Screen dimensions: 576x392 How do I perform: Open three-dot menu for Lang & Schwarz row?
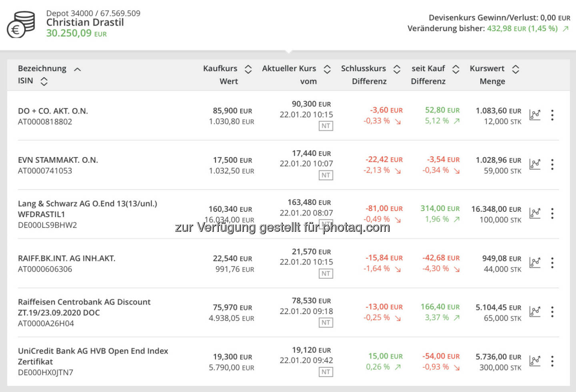coord(552,213)
